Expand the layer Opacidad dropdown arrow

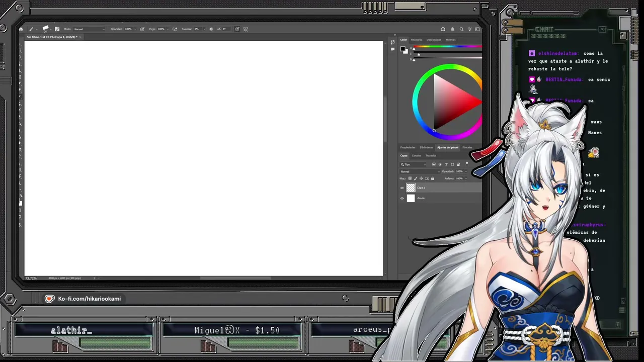pos(465,171)
